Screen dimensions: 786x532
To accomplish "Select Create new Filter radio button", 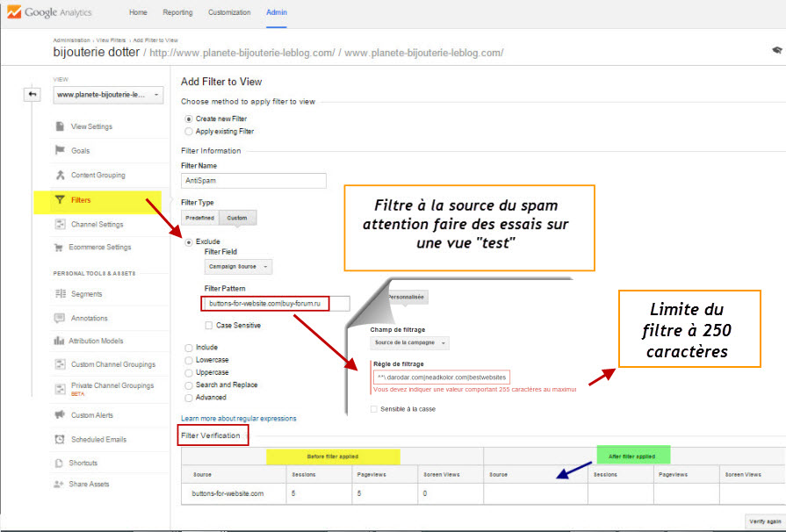I will [x=189, y=119].
